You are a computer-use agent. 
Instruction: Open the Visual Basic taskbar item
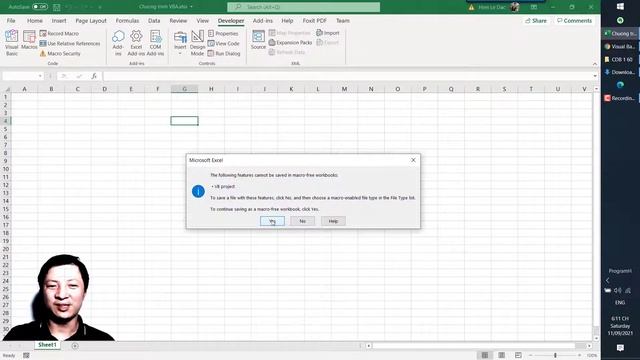point(620,47)
